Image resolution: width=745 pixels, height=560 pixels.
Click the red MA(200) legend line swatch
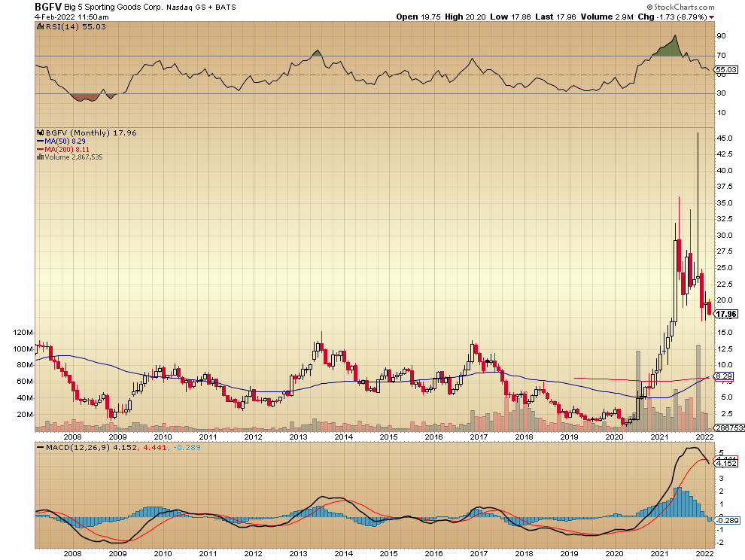41,149
